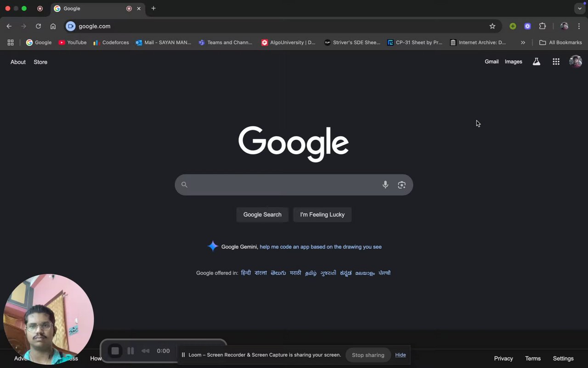Open the Terms footer link
The image size is (588, 368).
[x=533, y=358]
